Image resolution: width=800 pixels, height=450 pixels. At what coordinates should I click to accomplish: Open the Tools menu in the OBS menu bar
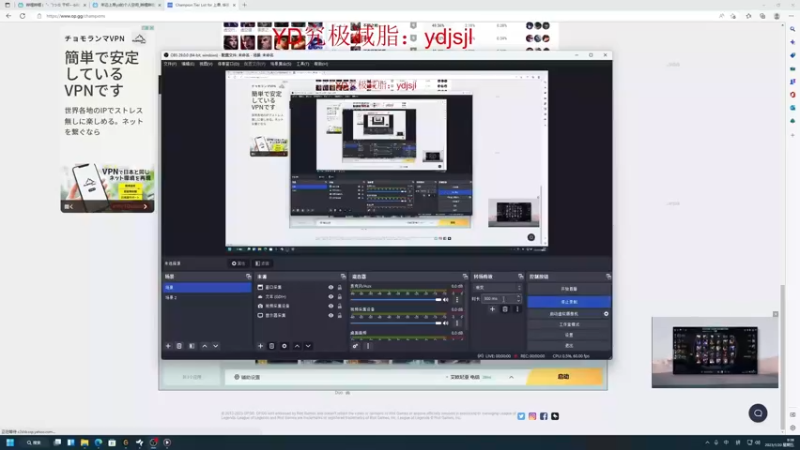pos(303,64)
